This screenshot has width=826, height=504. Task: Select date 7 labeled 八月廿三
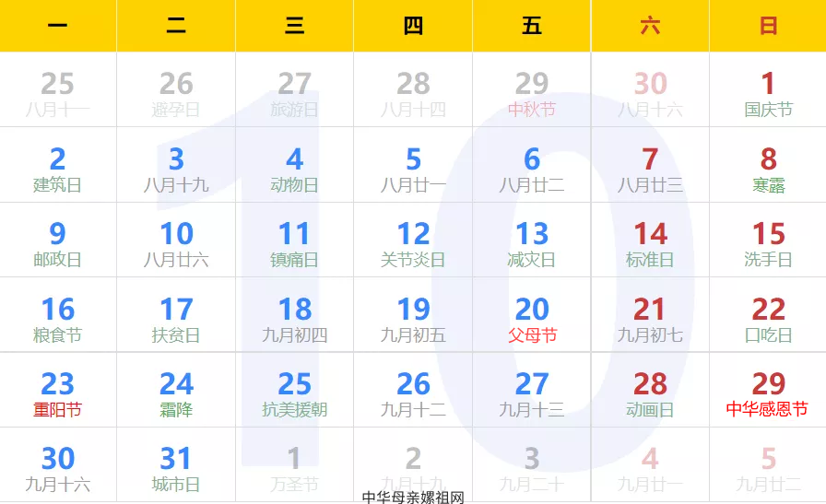point(651,165)
